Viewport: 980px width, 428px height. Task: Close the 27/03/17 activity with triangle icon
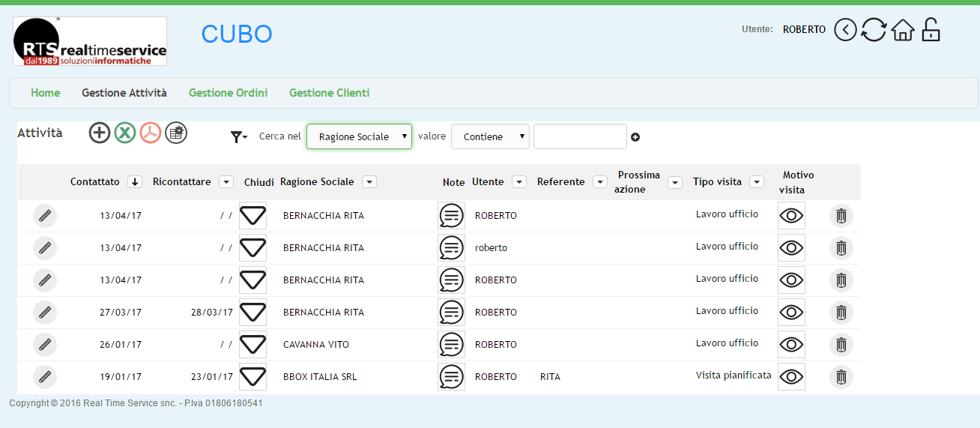click(x=253, y=313)
